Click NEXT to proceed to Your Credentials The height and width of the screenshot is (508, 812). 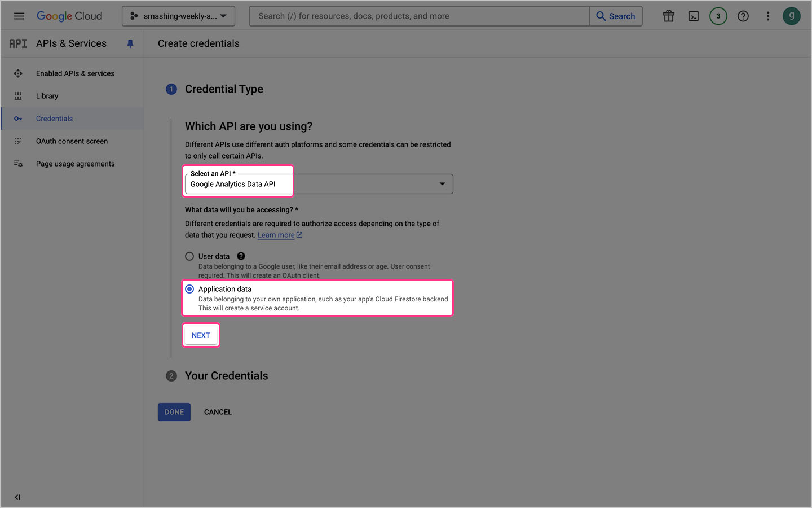(201, 334)
